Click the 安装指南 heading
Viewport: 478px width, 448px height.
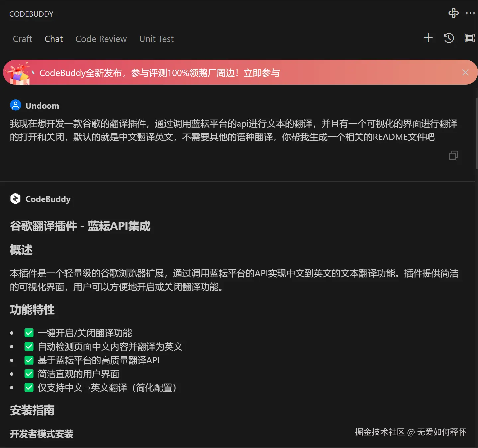32,410
